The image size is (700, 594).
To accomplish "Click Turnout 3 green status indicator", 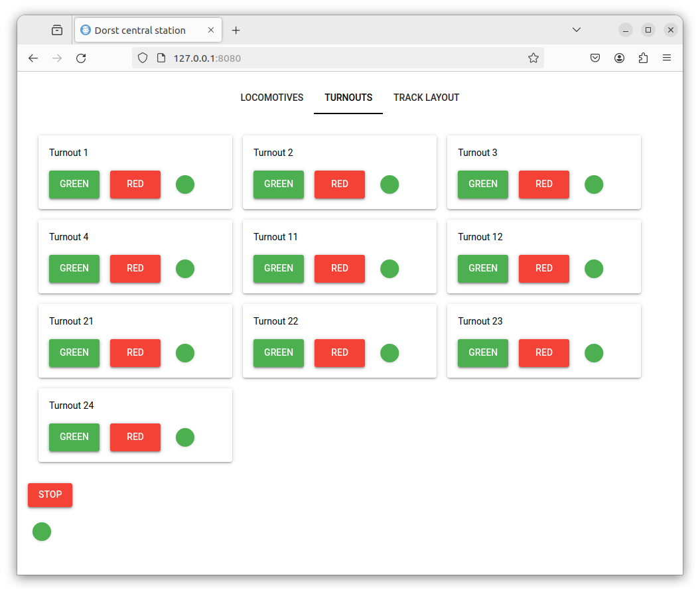I will click(x=594, y=185).
